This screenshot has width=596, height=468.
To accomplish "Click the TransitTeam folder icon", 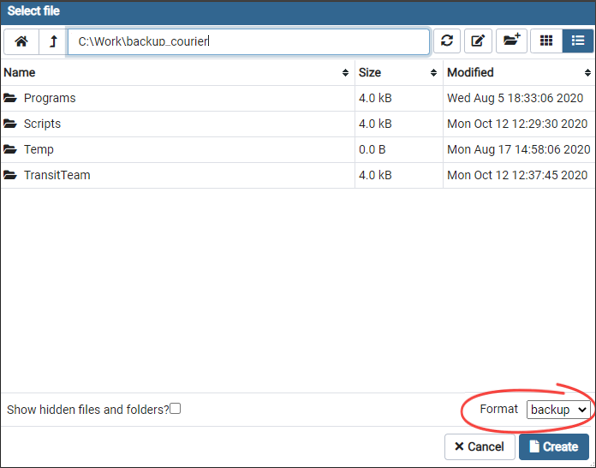I will click(10, 175).
